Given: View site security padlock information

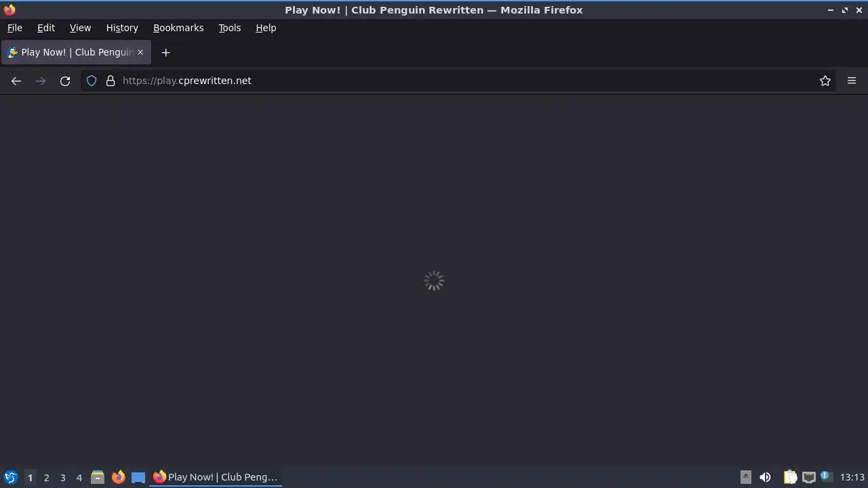Looking at the screenshot, I should point(111,81).
